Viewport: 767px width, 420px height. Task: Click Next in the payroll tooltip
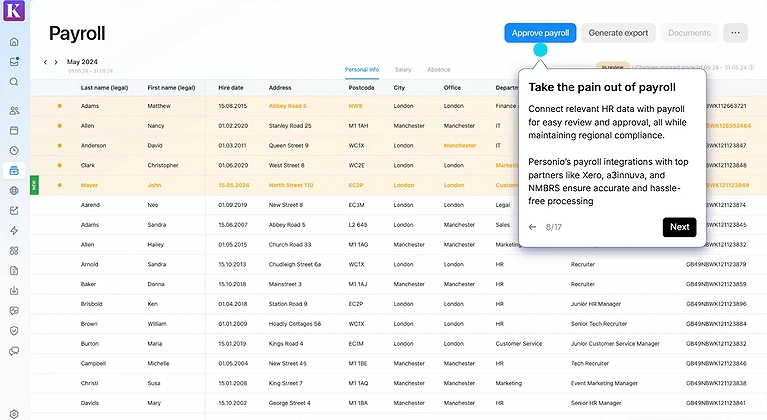[679, 227]
